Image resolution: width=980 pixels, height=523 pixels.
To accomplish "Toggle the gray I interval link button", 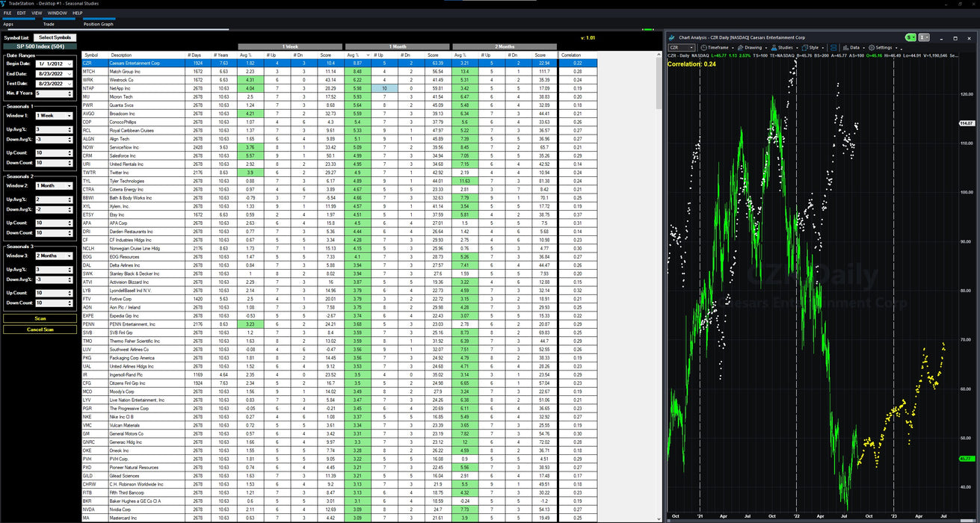I will 924,37.
